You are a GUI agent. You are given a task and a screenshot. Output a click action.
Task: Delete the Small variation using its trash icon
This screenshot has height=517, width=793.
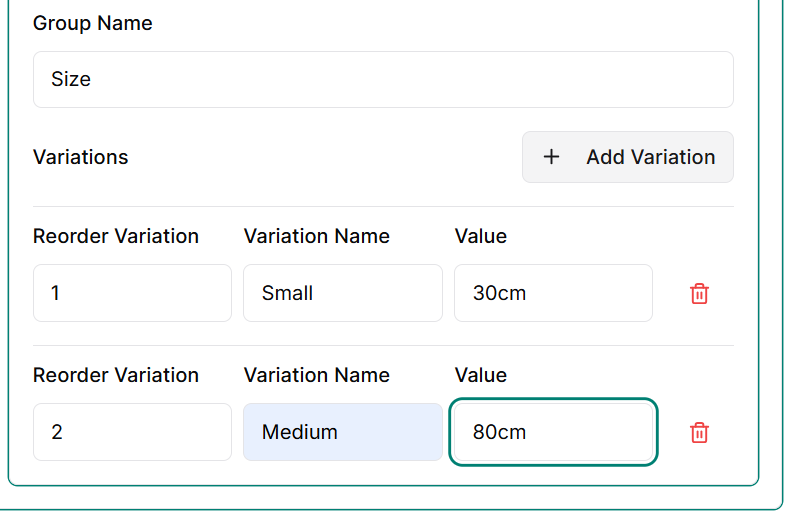[699, 294]
